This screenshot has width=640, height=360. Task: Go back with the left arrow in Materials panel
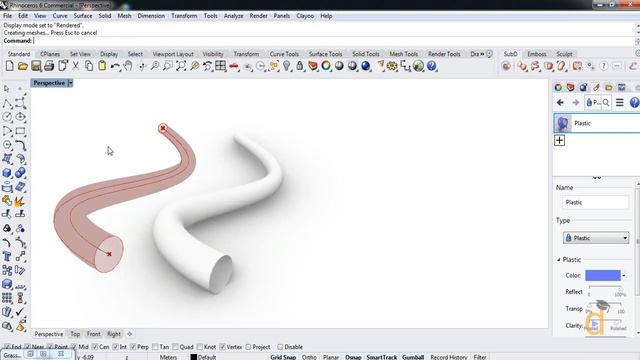[560, 102]
